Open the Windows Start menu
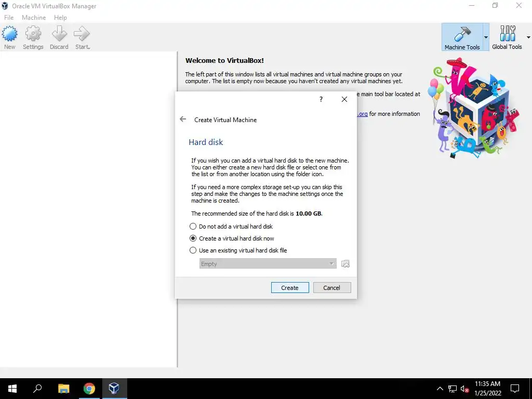Screen dimensions: 532x399 [x=12, y=389]
